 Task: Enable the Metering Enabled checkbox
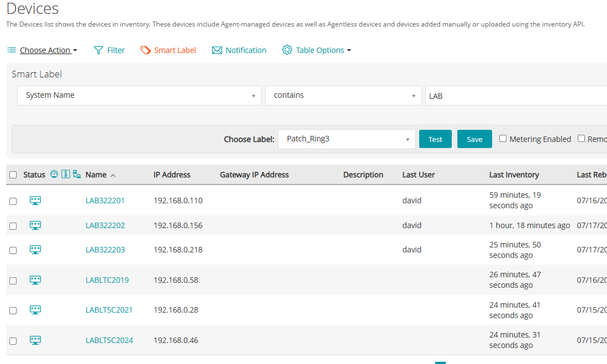pos(503,139)
